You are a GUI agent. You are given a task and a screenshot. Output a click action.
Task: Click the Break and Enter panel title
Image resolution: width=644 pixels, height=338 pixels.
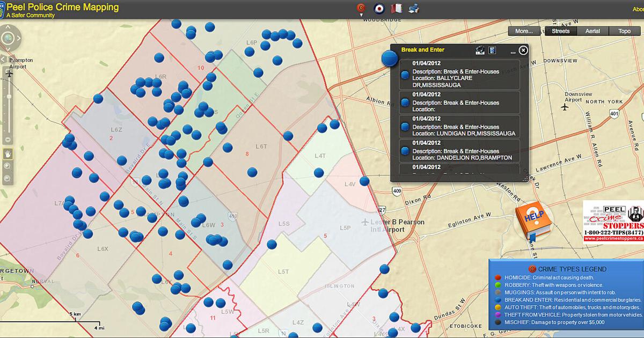coord(423,50)
